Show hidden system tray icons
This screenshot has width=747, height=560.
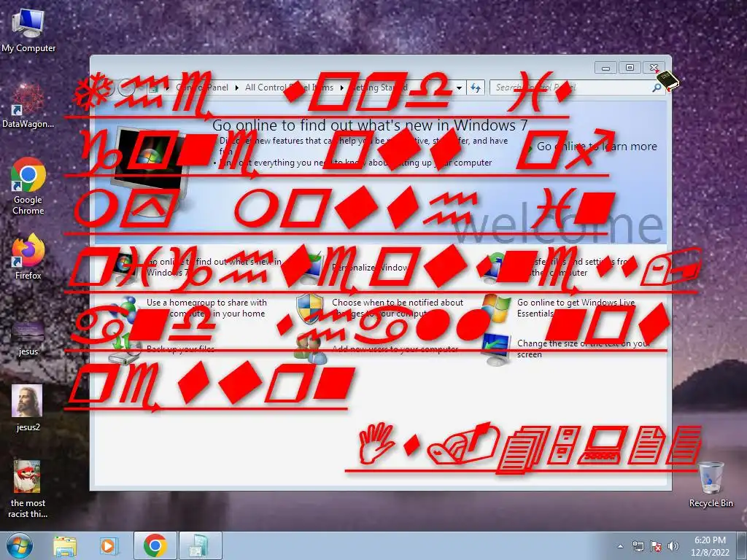[x=620, y=546]
